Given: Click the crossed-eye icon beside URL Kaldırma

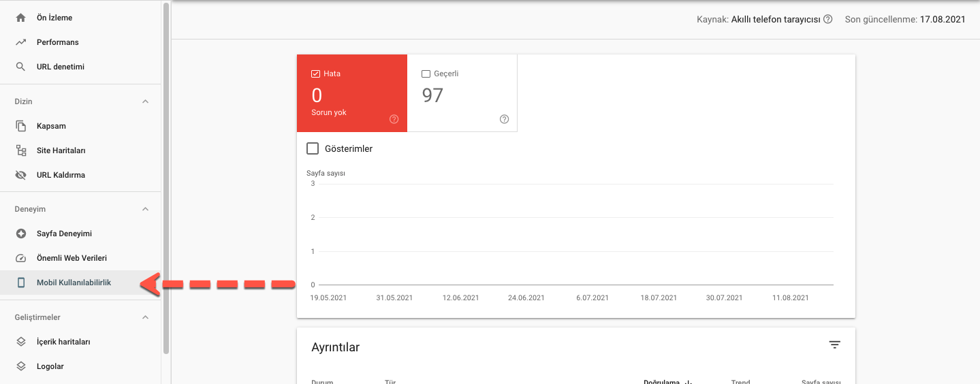Looking at the screenshot, I should pyautogui.click(x=20, y=175).
